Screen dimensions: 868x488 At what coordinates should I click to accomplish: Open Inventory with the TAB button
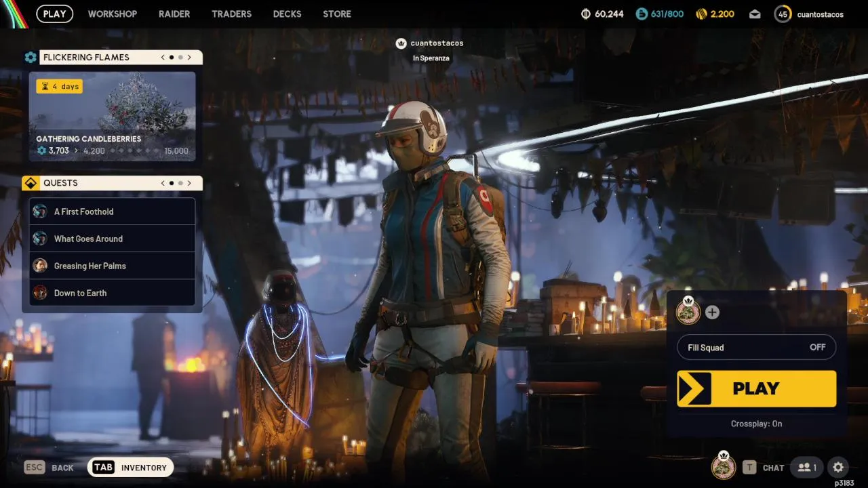click(130, 468)
